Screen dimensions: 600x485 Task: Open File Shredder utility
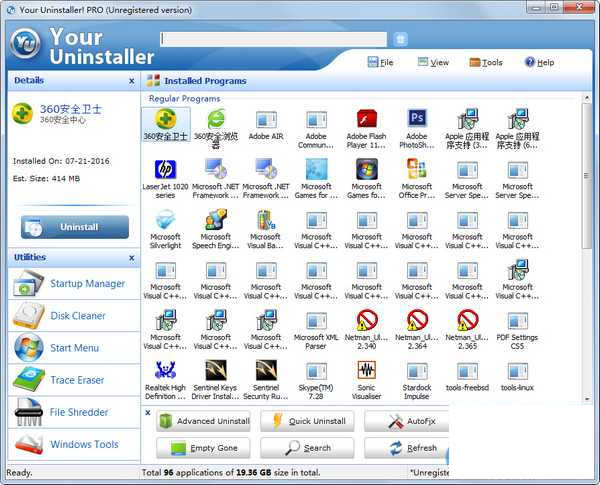click(x=74, y=412)
